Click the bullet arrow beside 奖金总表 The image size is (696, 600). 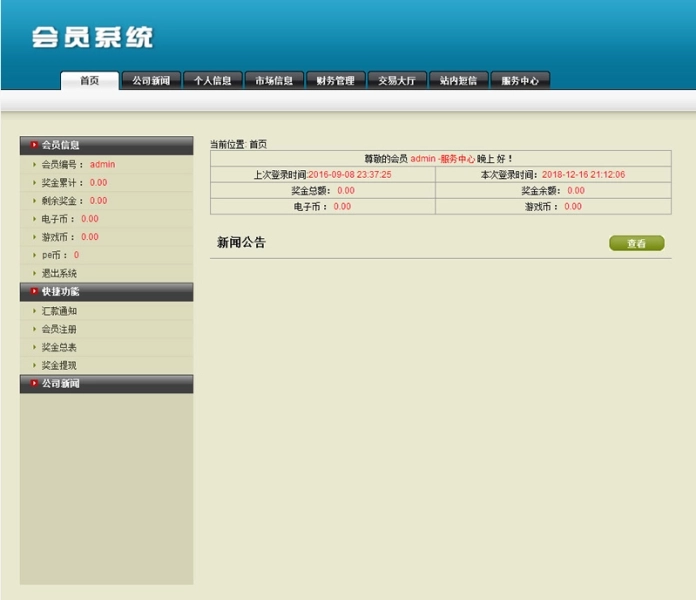point(34,347)
